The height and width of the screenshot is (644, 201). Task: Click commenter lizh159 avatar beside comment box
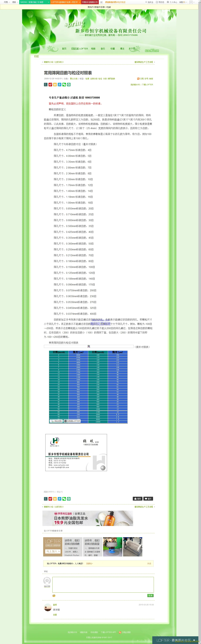(47, 580)
